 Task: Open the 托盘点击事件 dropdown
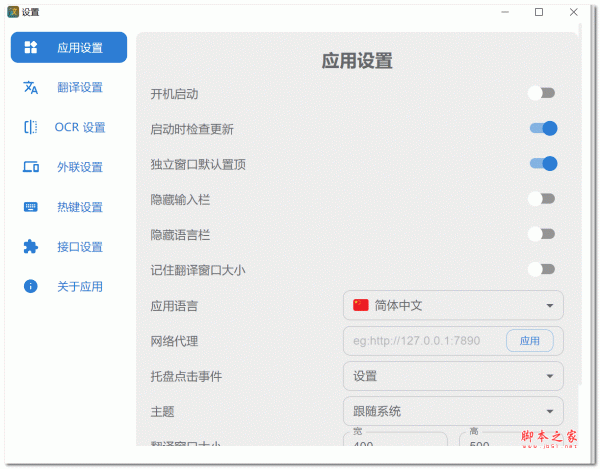(453, 376)
